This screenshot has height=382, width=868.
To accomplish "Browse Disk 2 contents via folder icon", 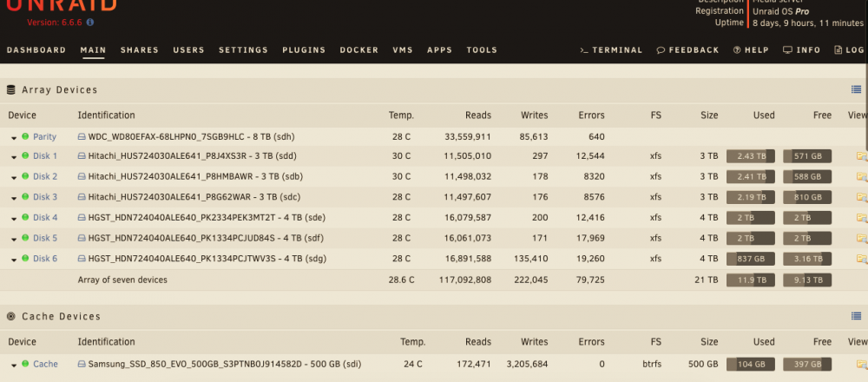I will [x=861, y=176].
